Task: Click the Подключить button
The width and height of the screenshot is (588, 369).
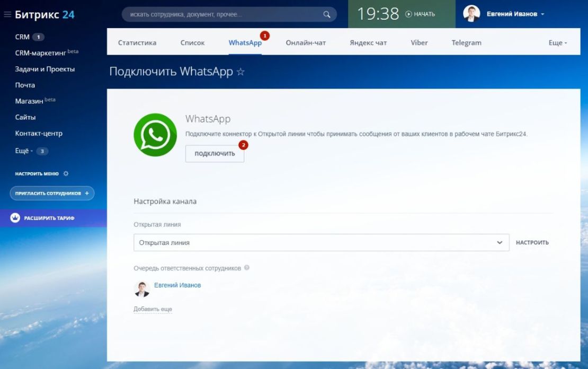Action: 215,154
